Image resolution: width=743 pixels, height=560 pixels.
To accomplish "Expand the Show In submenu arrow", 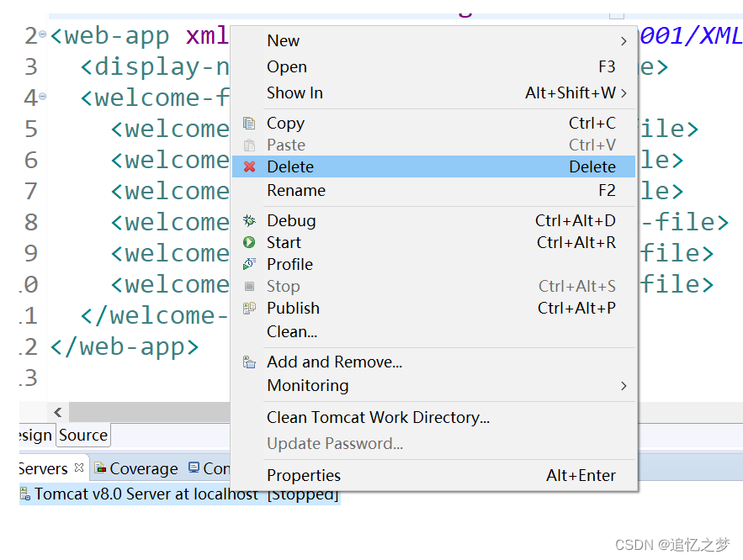I will click(x=624, y=92).
